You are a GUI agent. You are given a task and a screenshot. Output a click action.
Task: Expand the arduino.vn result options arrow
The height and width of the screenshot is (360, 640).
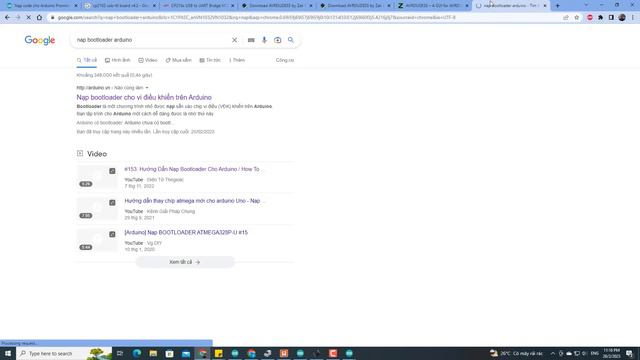pos(147,88)
